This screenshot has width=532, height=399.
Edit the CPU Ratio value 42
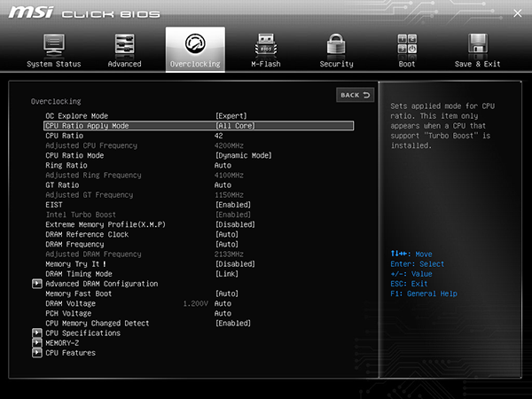click(218, 136)
